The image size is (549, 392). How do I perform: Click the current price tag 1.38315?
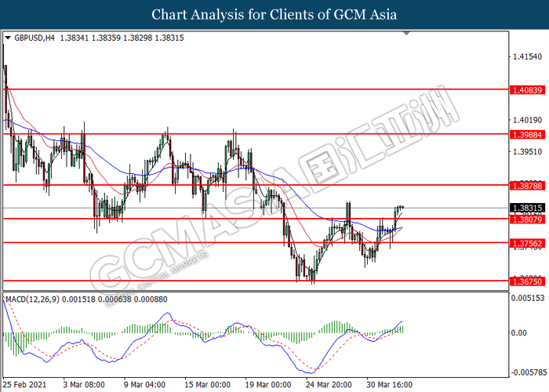(x=527, y=208)
